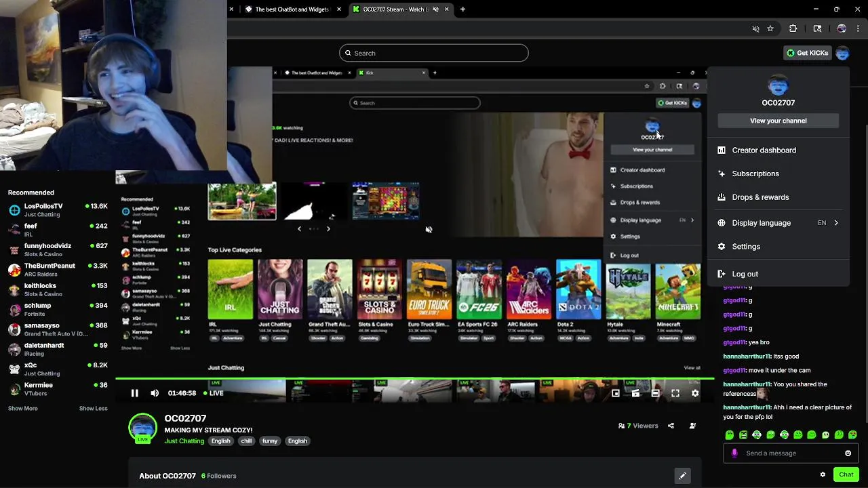868x488 pixels.
Task: Open funnyhoodvidz recommended channel
Action: [58, 249]
